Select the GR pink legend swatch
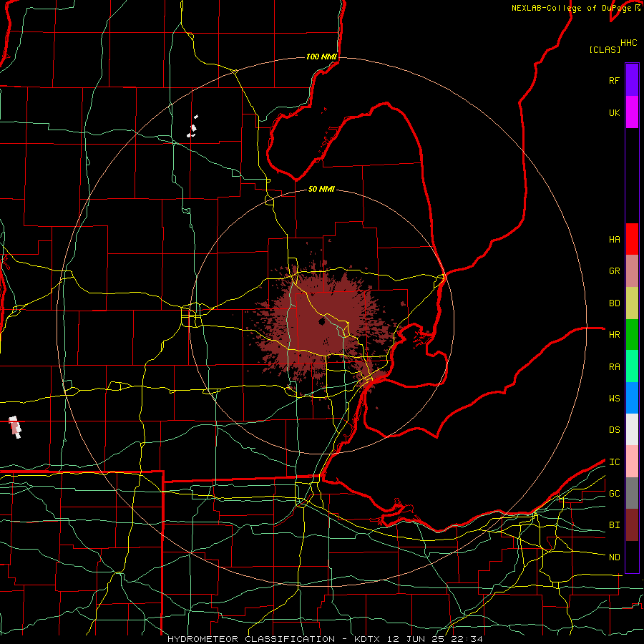 [x=632, y=271]
